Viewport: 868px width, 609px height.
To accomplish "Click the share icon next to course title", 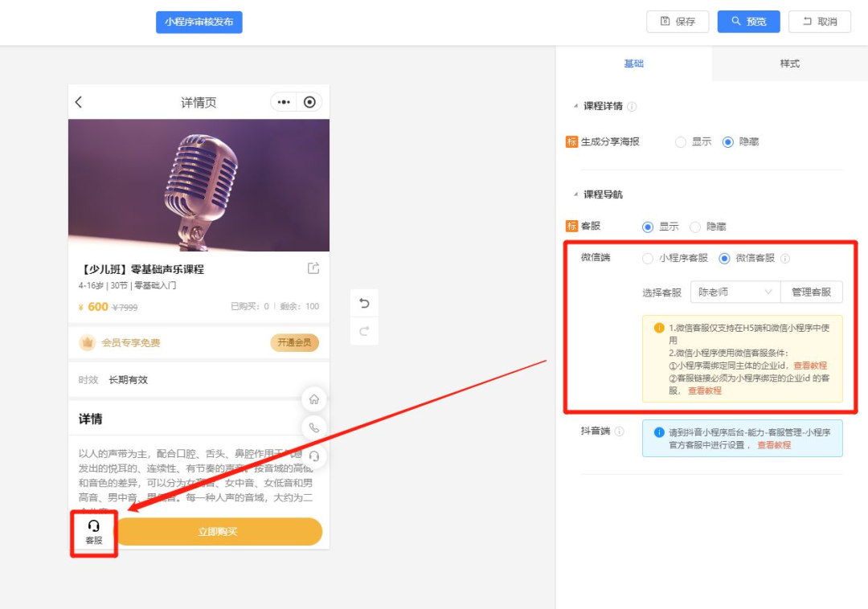I will click(x=313, y=269).
